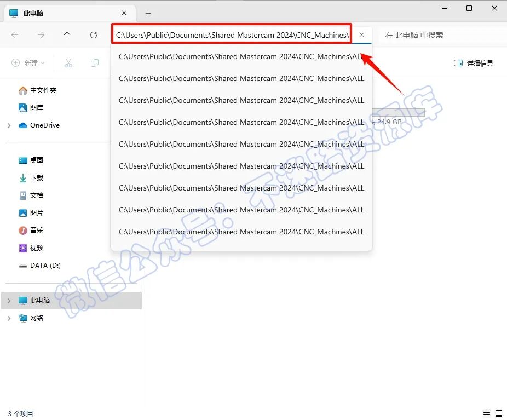Viewport: 507px width, 420px height.
Task: Expand the OneDrive tree node
Action: click(9, 125)
